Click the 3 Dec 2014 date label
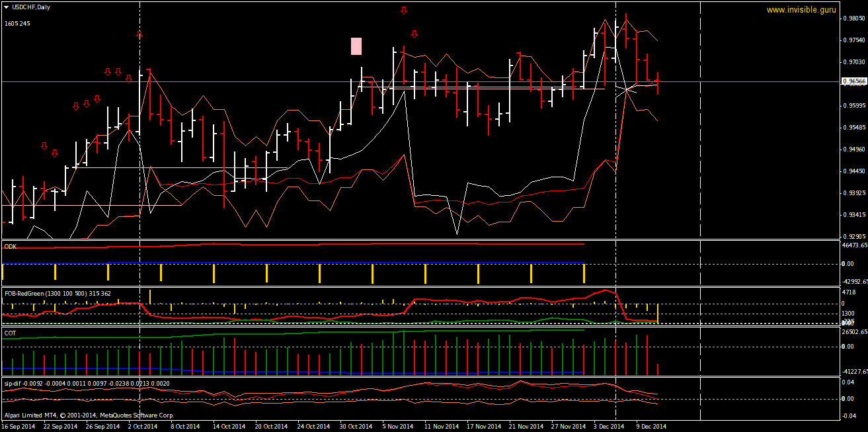The width and height of the screenshot is (868, 432). click(609, 427)
